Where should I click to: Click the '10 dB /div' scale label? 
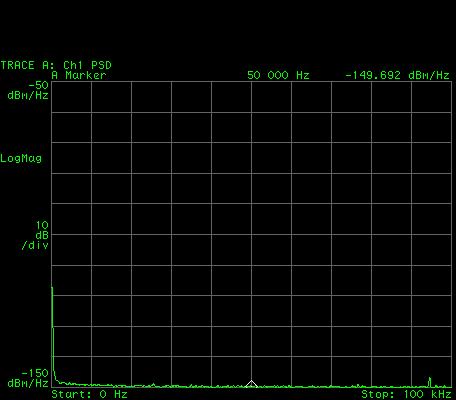coord(35,235)
